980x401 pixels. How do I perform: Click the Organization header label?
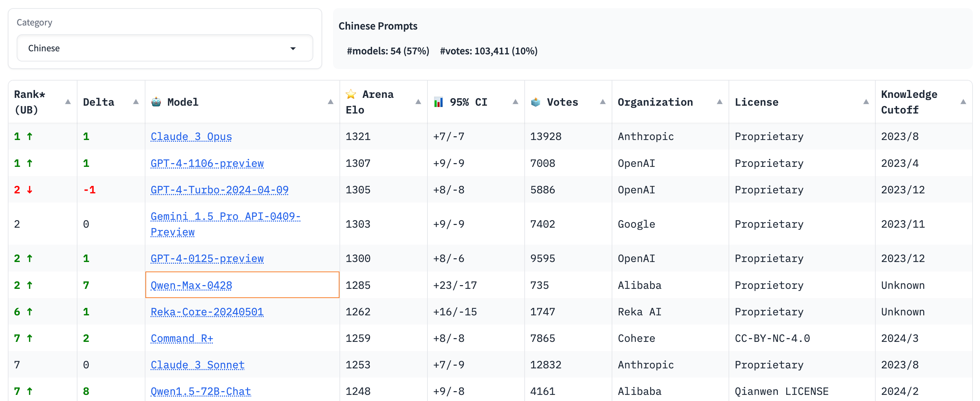coord(655,102)
